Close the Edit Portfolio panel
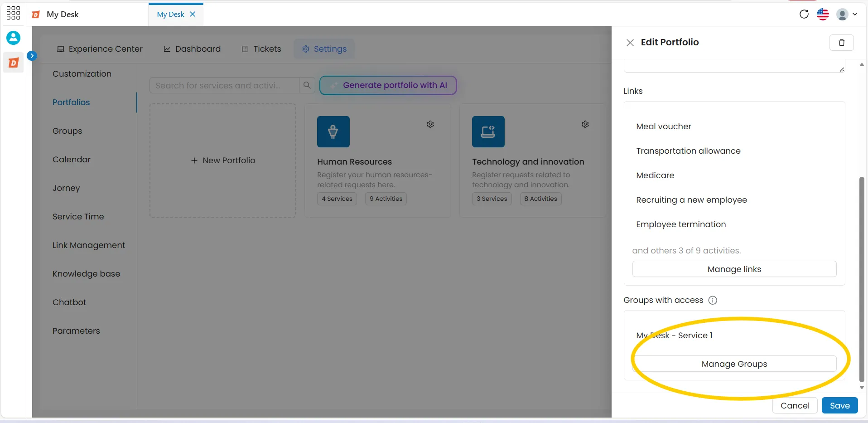This screenshot has height=423, width=868. (630, 43)
